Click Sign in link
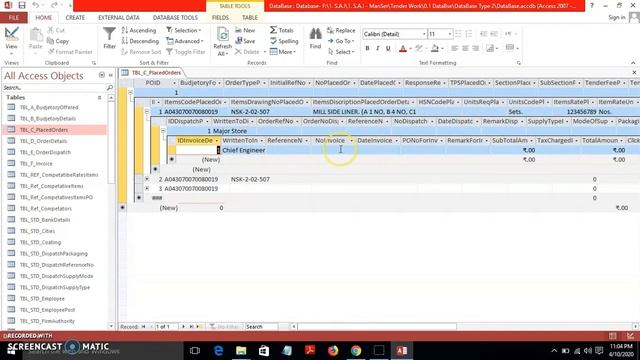 [x=617, y=17]
